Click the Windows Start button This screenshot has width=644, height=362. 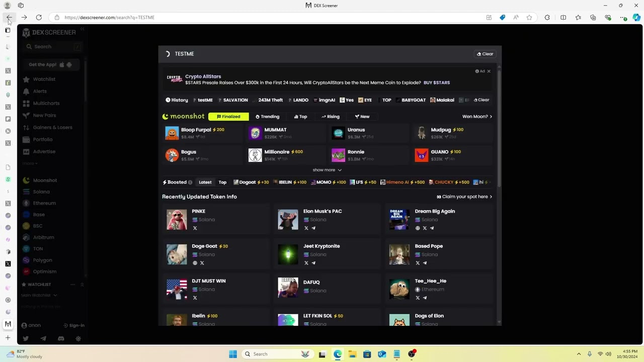point(233,354)
